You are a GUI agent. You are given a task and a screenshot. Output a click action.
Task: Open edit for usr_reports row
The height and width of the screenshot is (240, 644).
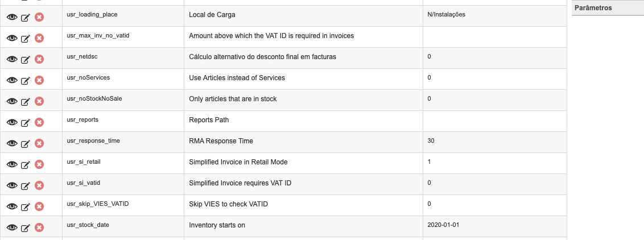tap(26, 123)
